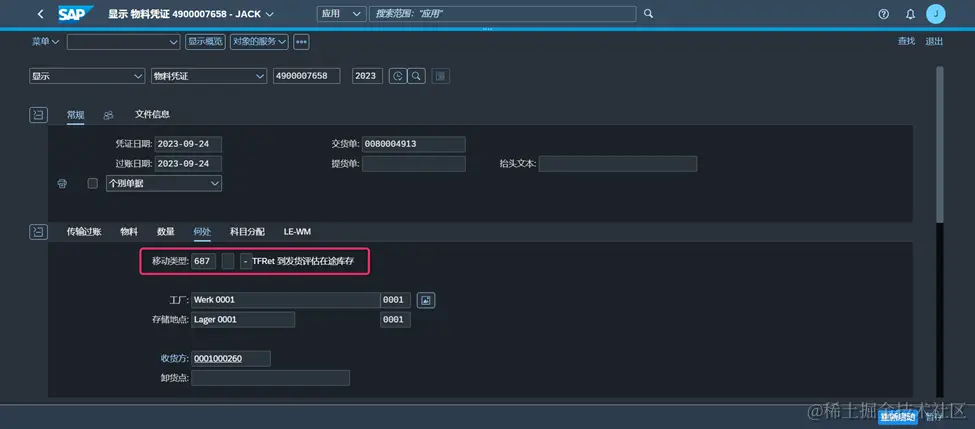Select the 交货单 0080004913 field

(x=414, y=144)
